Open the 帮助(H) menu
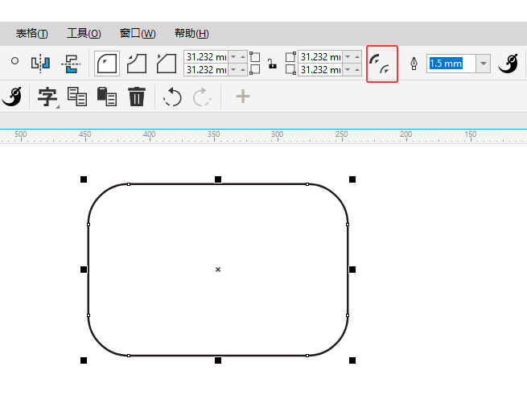This screenshot has height=420, width=527. pos(191,34)
